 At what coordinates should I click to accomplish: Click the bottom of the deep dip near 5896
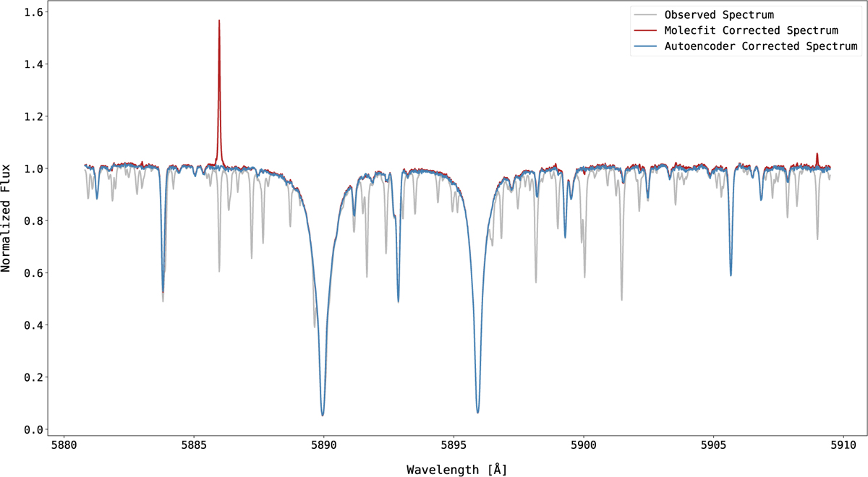[478, 412]
